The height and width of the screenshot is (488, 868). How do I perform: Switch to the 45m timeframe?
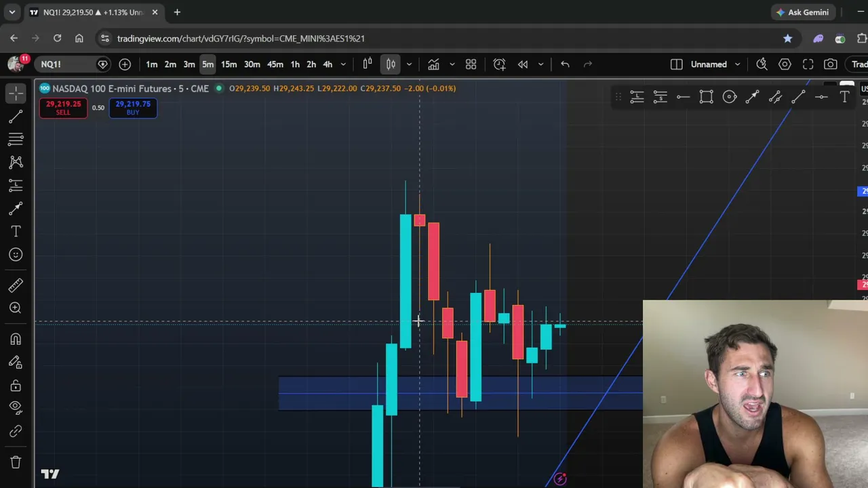click(275, 64)
